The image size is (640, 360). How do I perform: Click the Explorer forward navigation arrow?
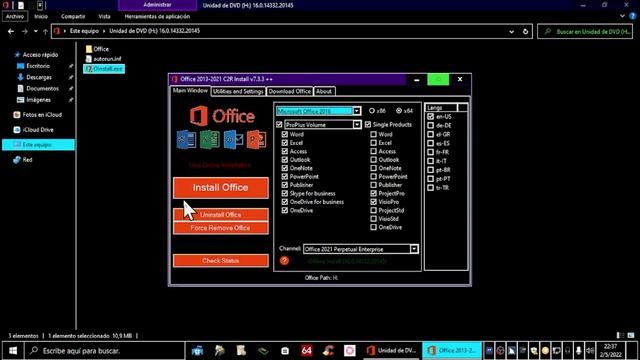(25, 31)
